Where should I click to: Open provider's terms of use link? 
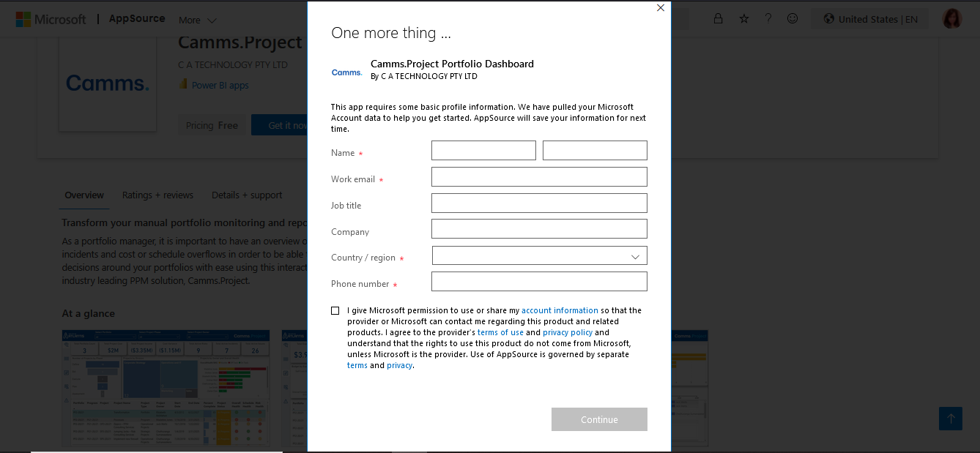click(x=500, y=332)
